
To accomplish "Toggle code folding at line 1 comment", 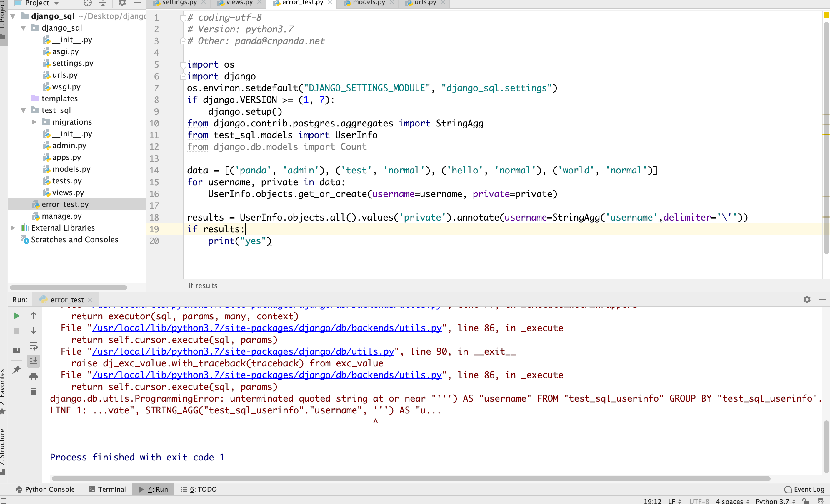I will pos(183,18).
